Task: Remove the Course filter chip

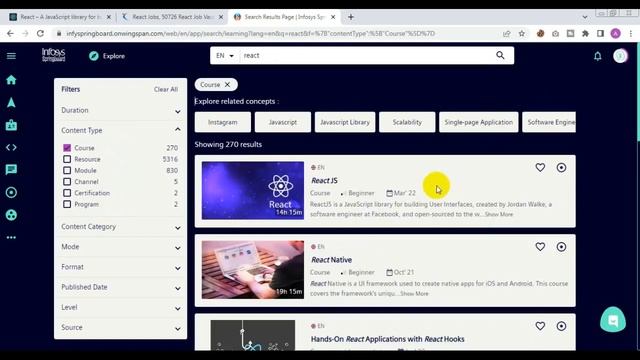Action: point(227,84)
